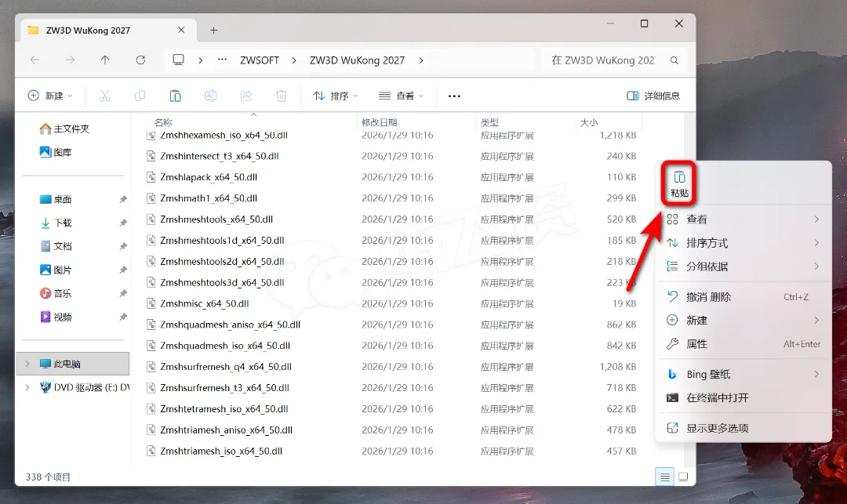Open chevron after ZW3D WuKong 2027 breadcrumb
Image resolution: width=847 pixels, height=504 pixels.
[x=421, y=60]
